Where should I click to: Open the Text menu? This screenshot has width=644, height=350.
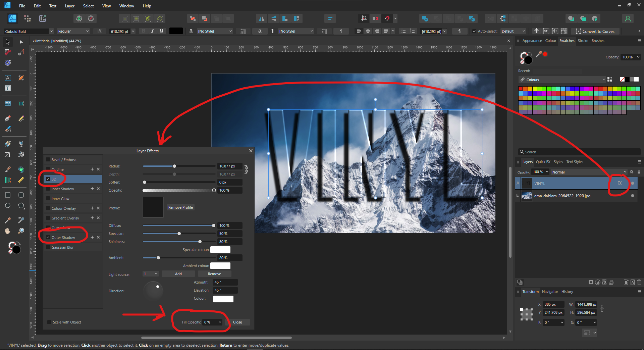point(53,6)
